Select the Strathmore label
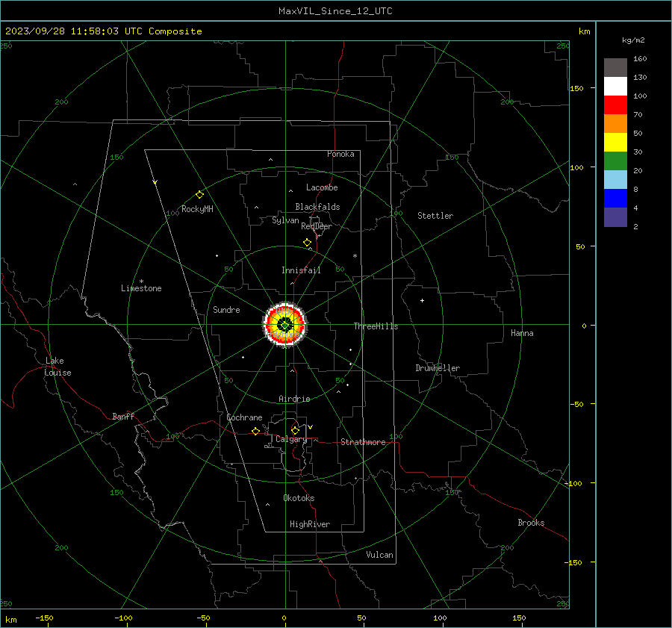This screenshot has width=672, height=628. click(363, 442)
